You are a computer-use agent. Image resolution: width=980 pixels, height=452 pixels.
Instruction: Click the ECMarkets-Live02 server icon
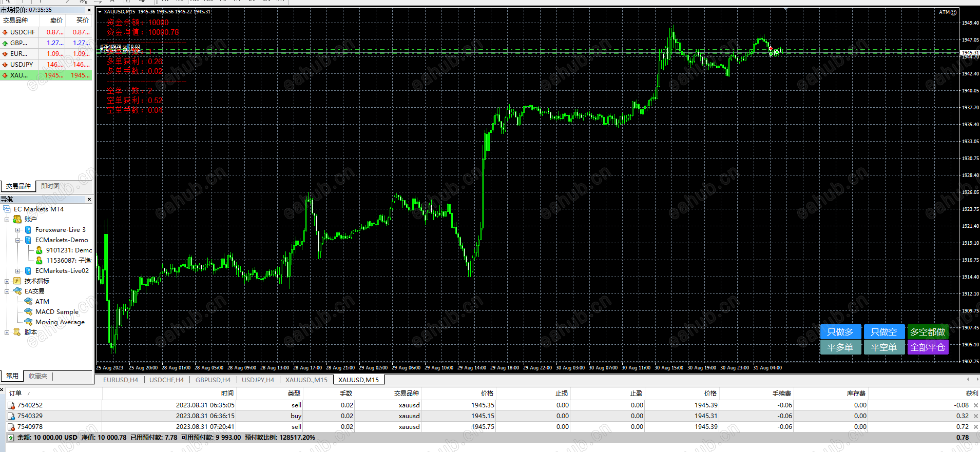[x=28, y=271]
